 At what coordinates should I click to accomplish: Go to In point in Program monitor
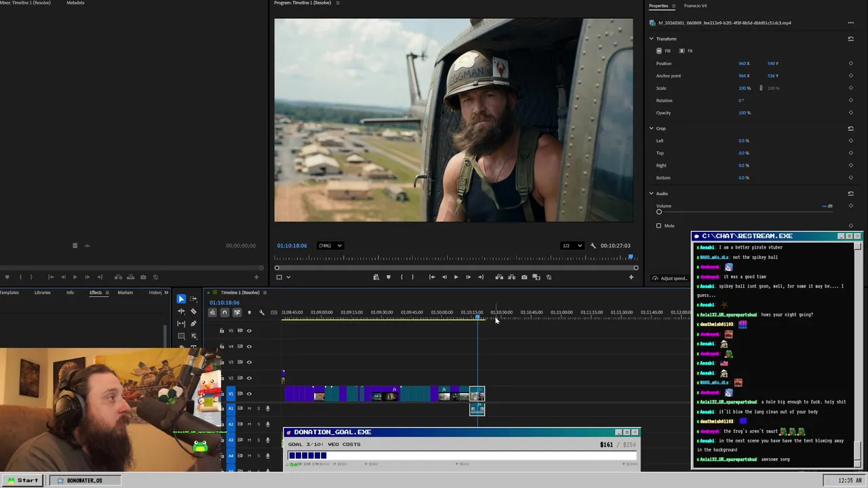pos(432,277)
